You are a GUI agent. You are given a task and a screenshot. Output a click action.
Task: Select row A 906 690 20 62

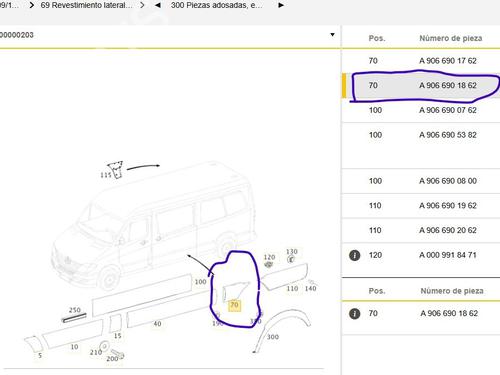click(x=421, y=230)
